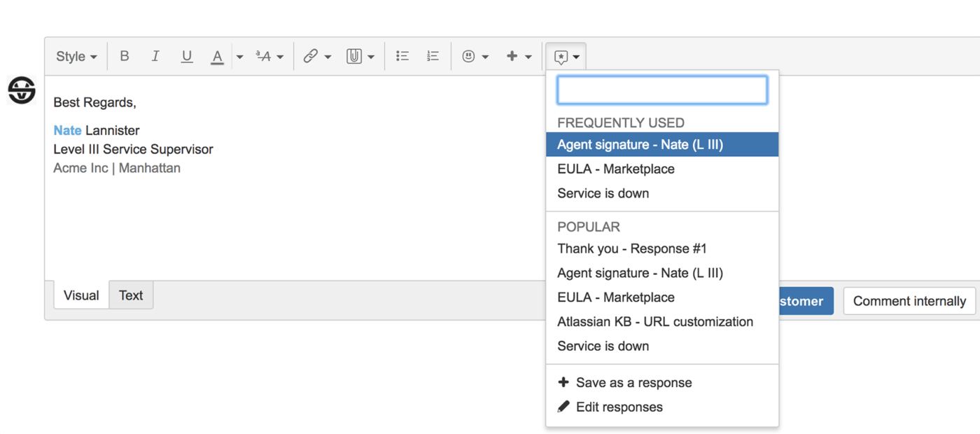Toggle bold formatting
The height and width of the screenshot is (434, 980).
coord(125,57)
